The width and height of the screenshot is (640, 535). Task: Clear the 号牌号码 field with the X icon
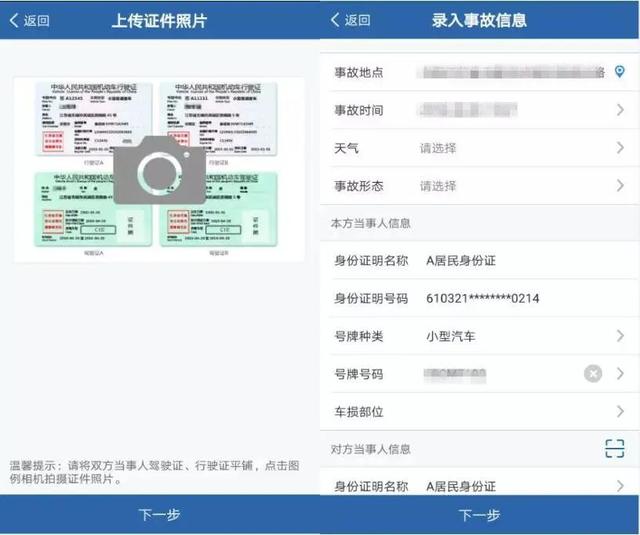click(593, 373)
